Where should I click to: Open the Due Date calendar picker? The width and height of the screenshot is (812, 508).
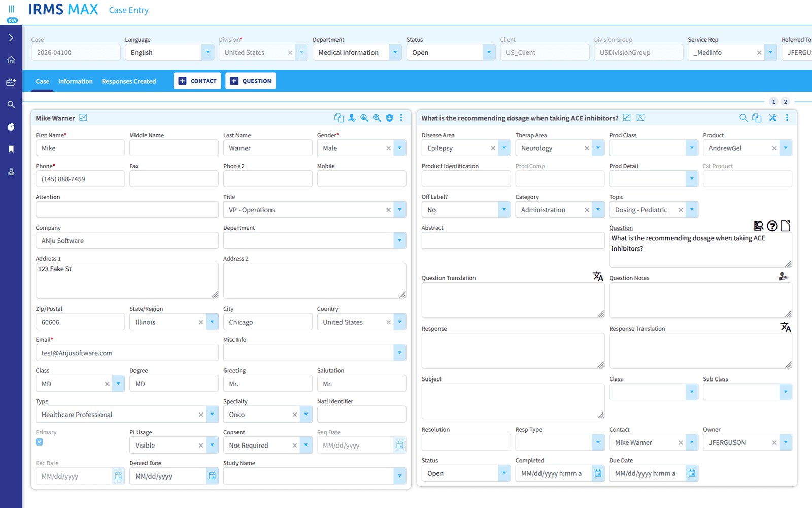[x=692, y=473]
